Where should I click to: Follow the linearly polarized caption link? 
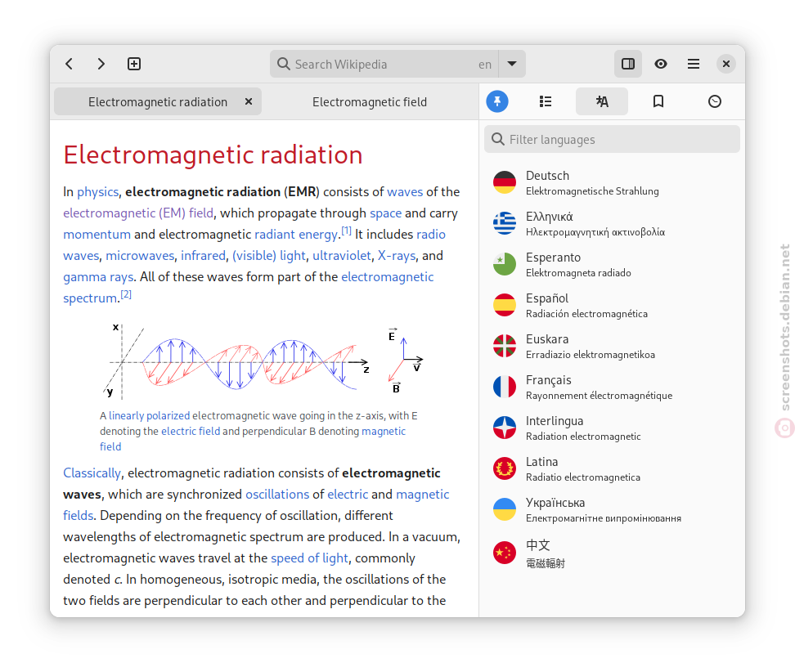(149, 416)
